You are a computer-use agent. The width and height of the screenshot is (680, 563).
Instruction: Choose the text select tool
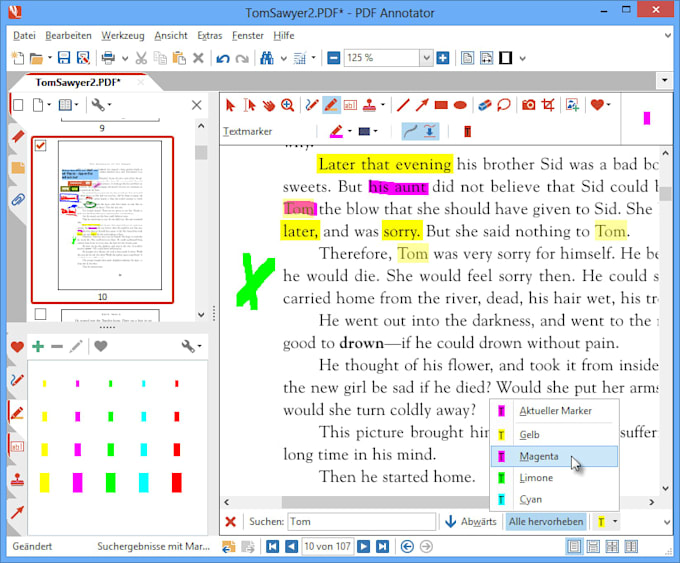[x=249, y=105]
